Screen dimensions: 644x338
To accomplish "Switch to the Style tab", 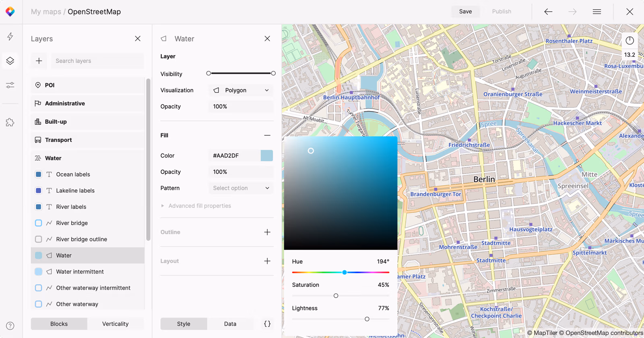I will pyautogui.click(x=184, y=324).
